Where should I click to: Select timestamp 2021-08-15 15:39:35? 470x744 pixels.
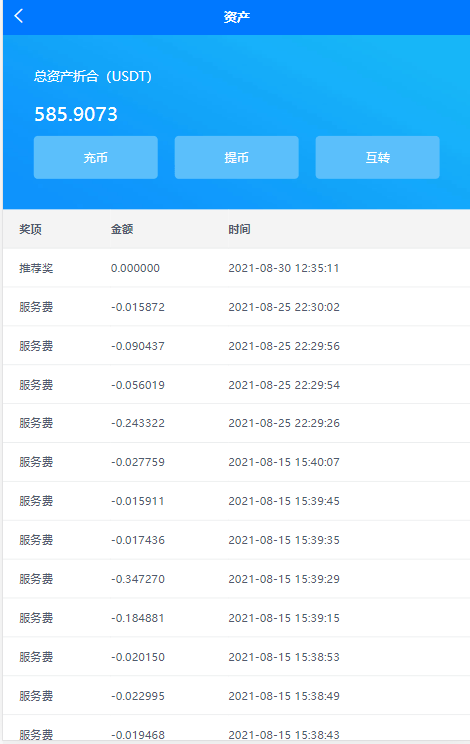tap(284, 540)
